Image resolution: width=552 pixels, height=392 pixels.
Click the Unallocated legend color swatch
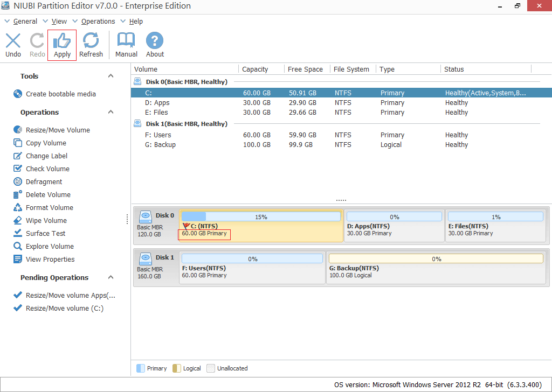coord(211,368)
